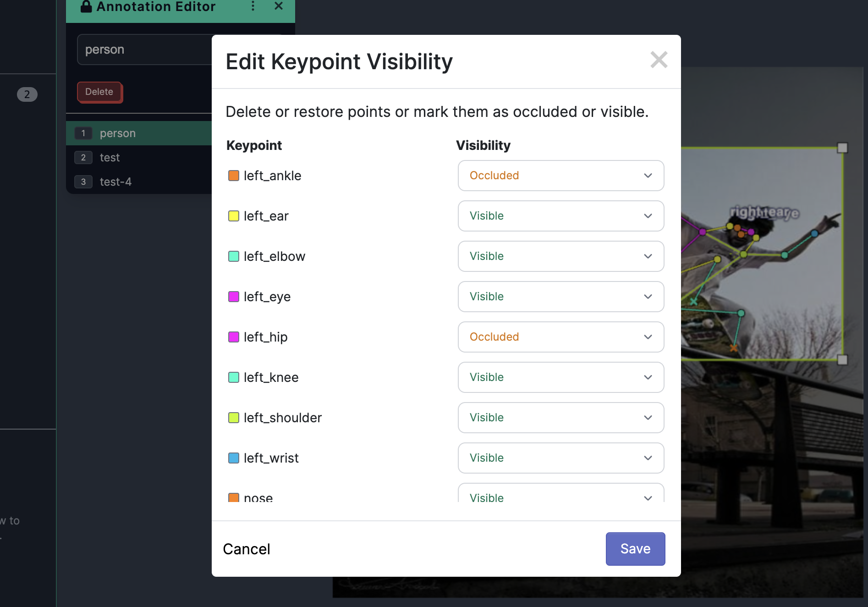This screenshot has width=868, height=607.
Task: Delete the selected annotation
Action: [x=99, y=92]
